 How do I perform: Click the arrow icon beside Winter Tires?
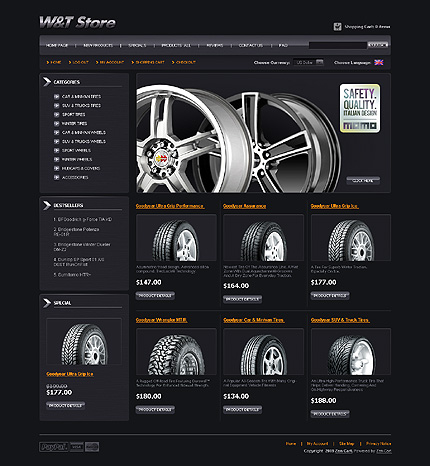coord(56,123)
